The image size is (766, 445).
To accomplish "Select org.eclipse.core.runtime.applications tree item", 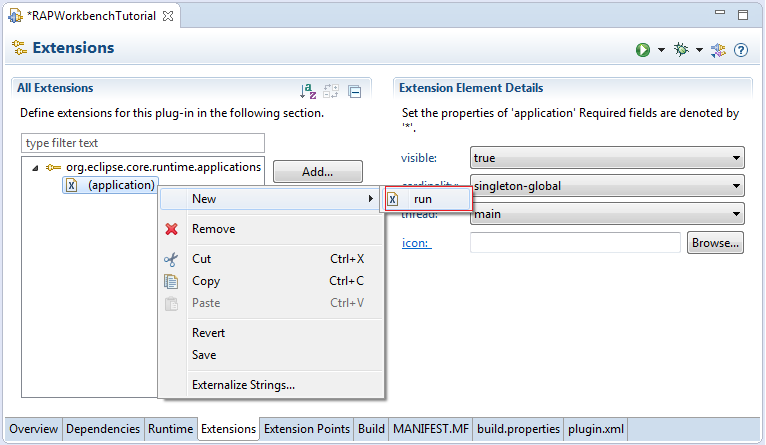I will tap(163, 167).
